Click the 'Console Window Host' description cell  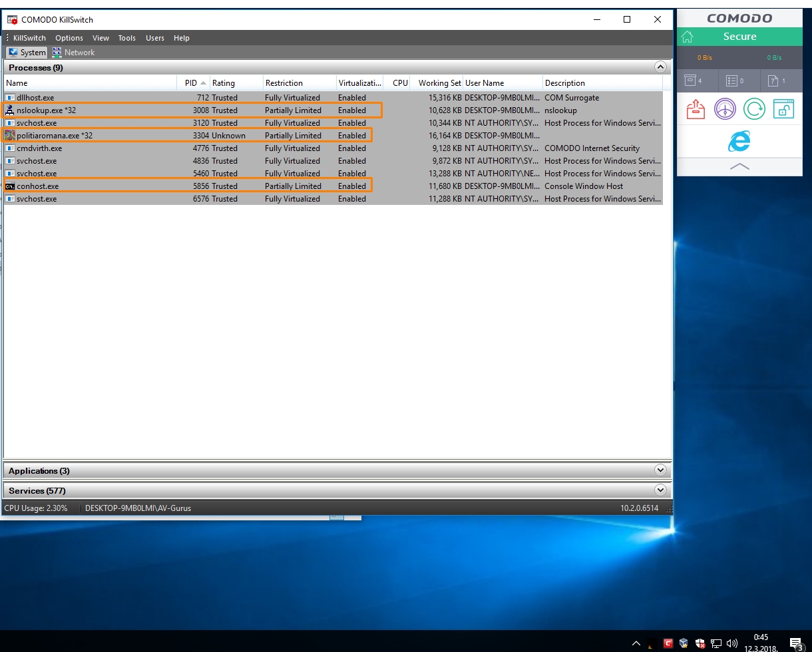(x=584, y=186)
